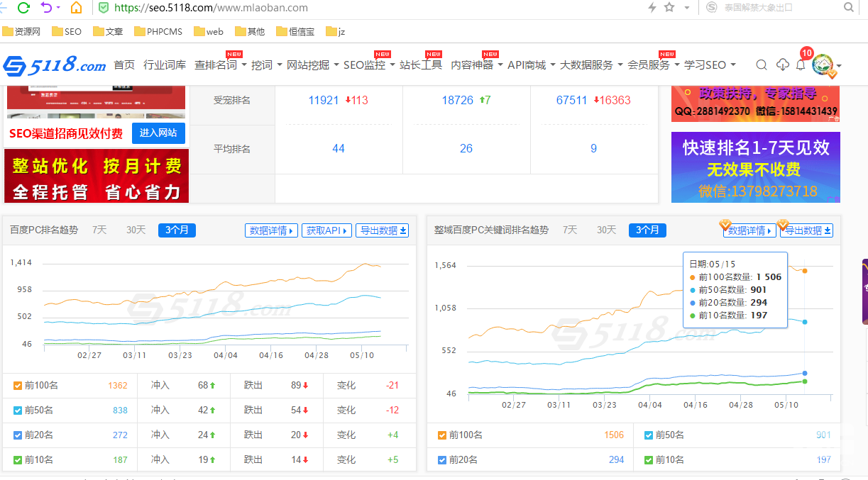Image resolution: width=868 pixels, height=480 pixels.
Task: Click the bookmark star icon in address bar
Action: (x=669, y=7)
